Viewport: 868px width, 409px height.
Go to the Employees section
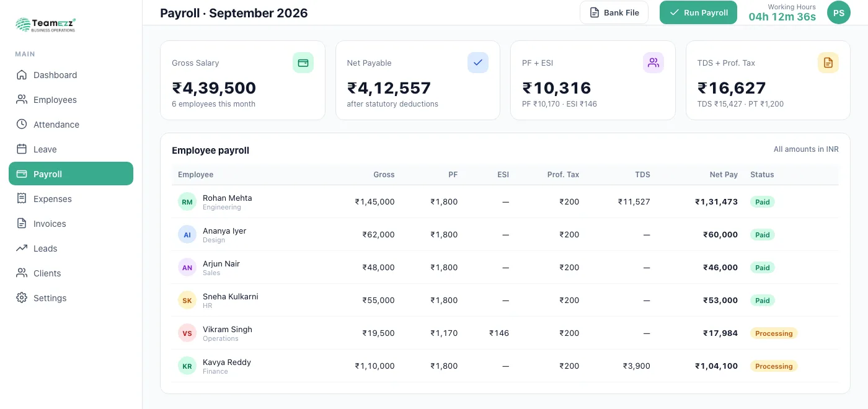tap(71, 100)
